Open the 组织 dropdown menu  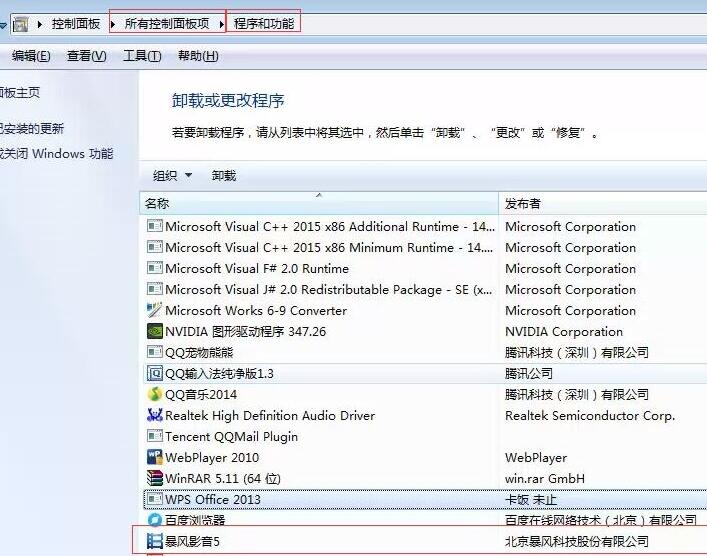[172, 175]
